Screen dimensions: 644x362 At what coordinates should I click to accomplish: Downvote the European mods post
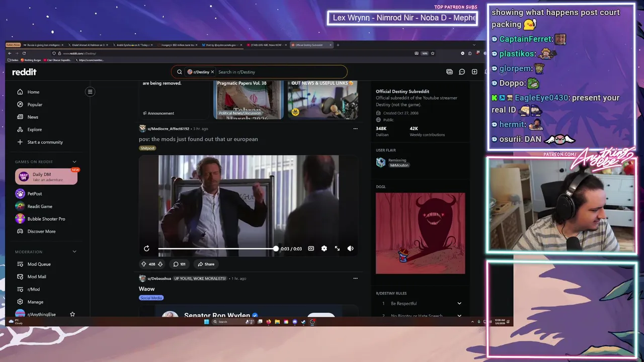point(160,264)
